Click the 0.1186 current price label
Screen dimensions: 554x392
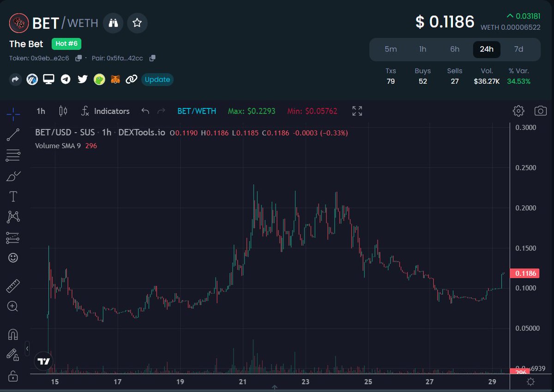coord(524,273)
